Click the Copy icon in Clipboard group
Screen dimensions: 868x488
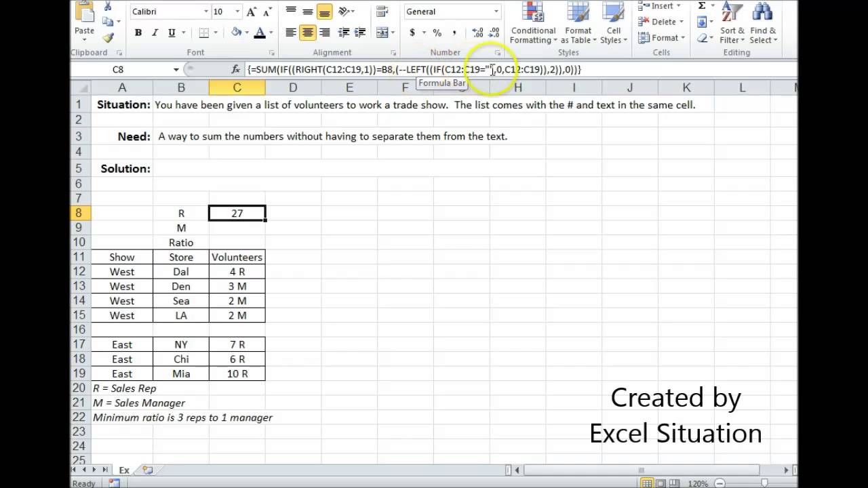tap(106, 22)
